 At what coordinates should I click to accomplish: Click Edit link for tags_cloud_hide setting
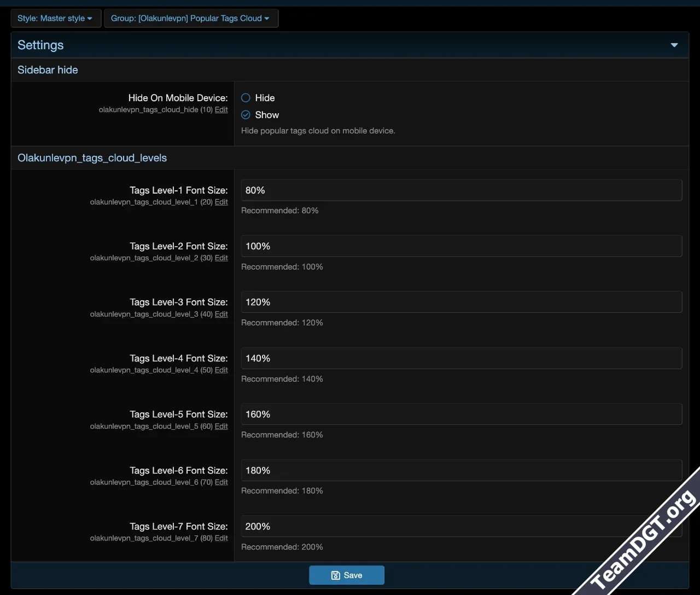point(221,109)
